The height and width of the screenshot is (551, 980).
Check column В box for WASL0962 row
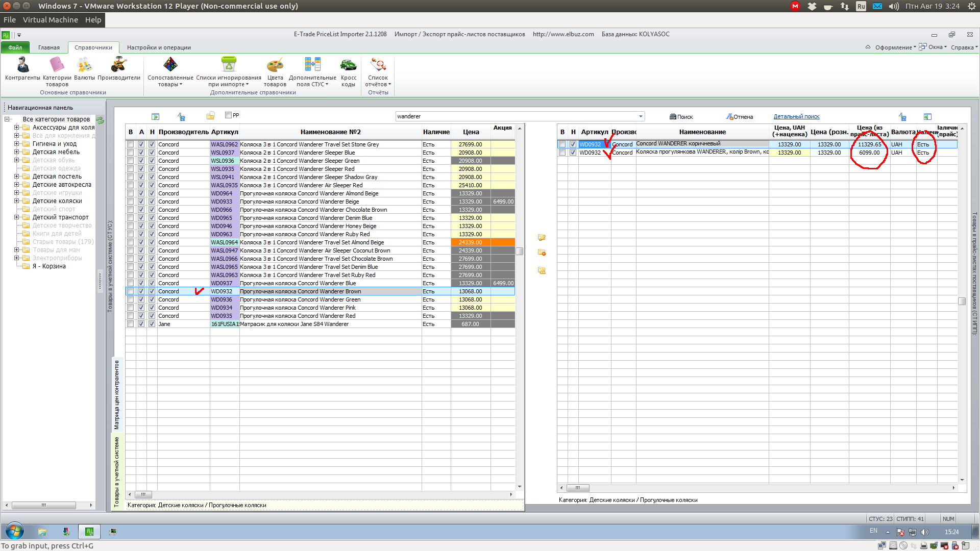(131, 144)
